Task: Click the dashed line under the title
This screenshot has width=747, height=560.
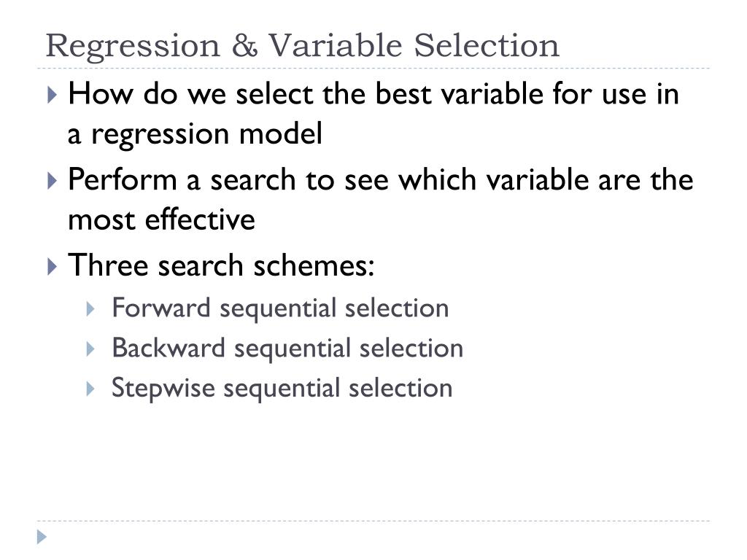Action: (373, 69)
